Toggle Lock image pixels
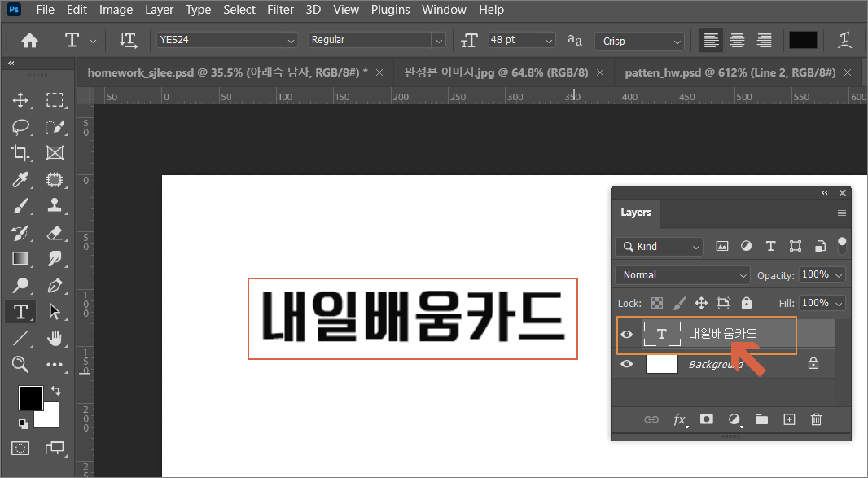 679,303
